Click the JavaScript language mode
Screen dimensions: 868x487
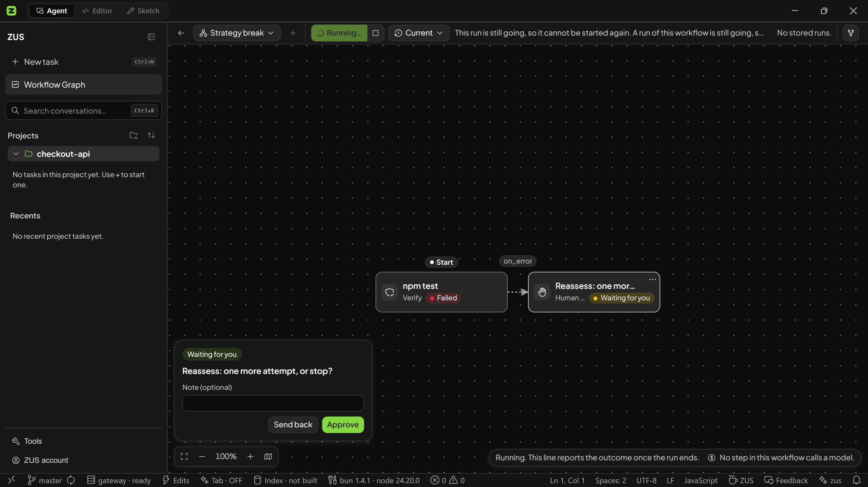700,480
